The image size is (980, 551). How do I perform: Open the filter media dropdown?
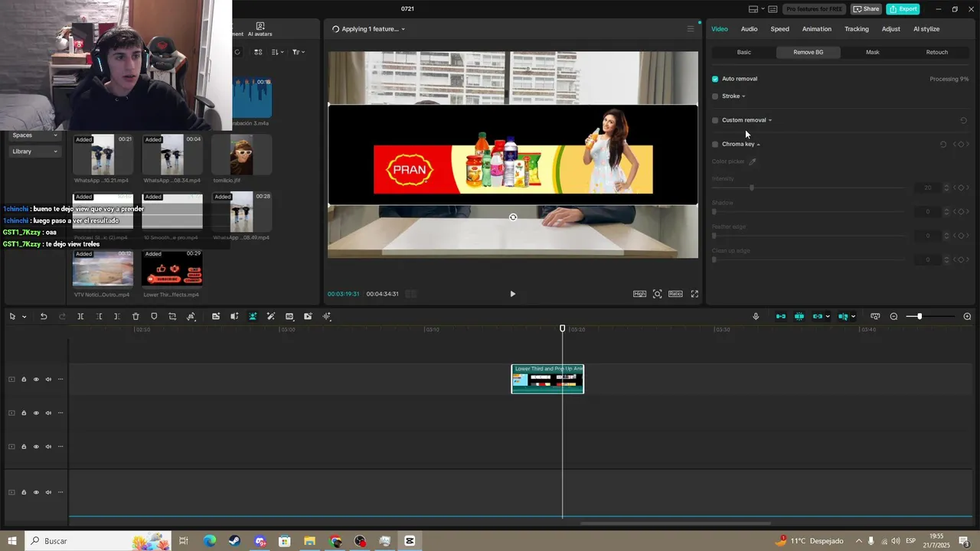pos(298,52)
